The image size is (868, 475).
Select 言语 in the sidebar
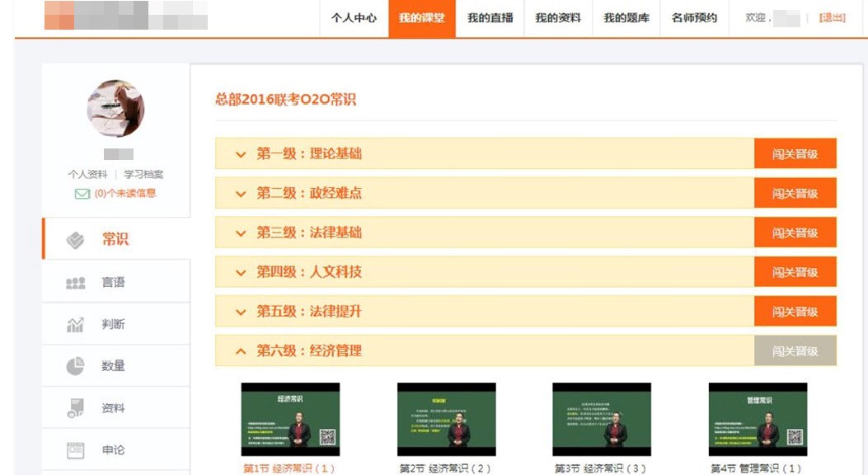116,282
